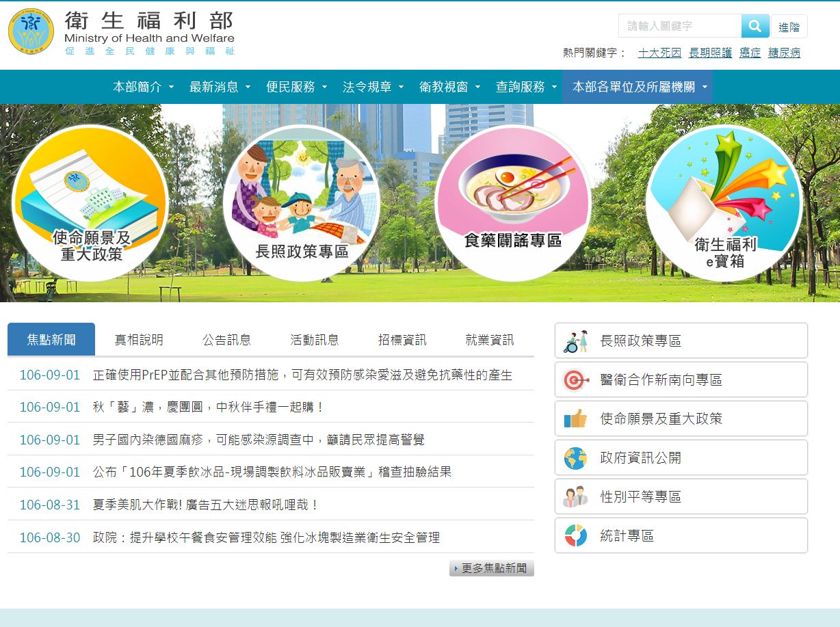The height and width of the screenshot is (627, 840).
Task: Open the 癌症 hot keyword link
Action: [750, 53]
